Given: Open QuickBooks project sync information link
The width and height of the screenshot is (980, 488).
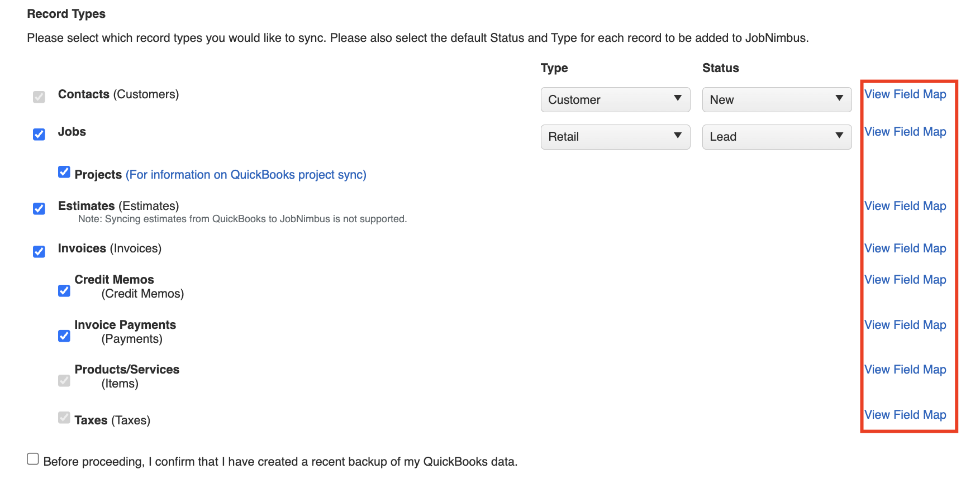Looking at the screenshot, I should [x=246, y=175].
